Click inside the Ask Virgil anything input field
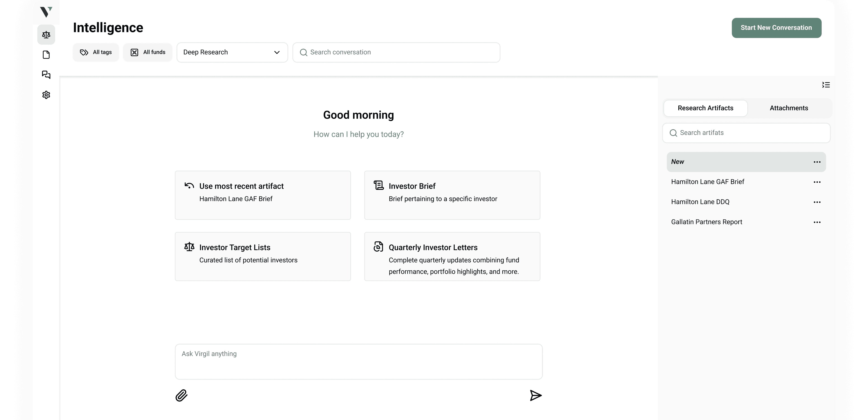Viewport: 868px width, 420px height. pos(359,361)
